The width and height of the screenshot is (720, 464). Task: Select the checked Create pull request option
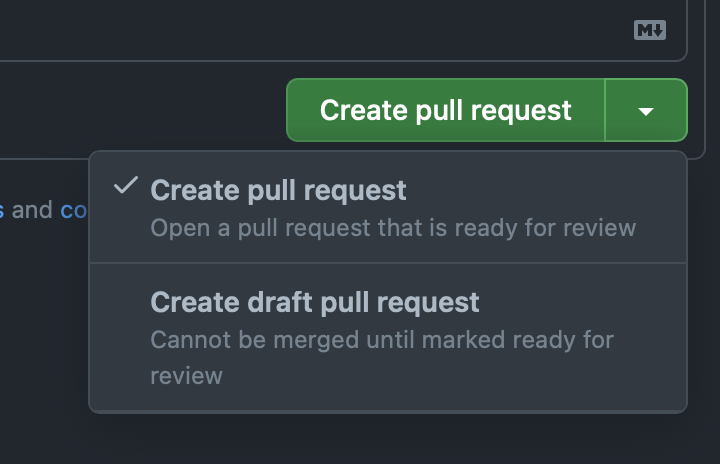[388, 208]
